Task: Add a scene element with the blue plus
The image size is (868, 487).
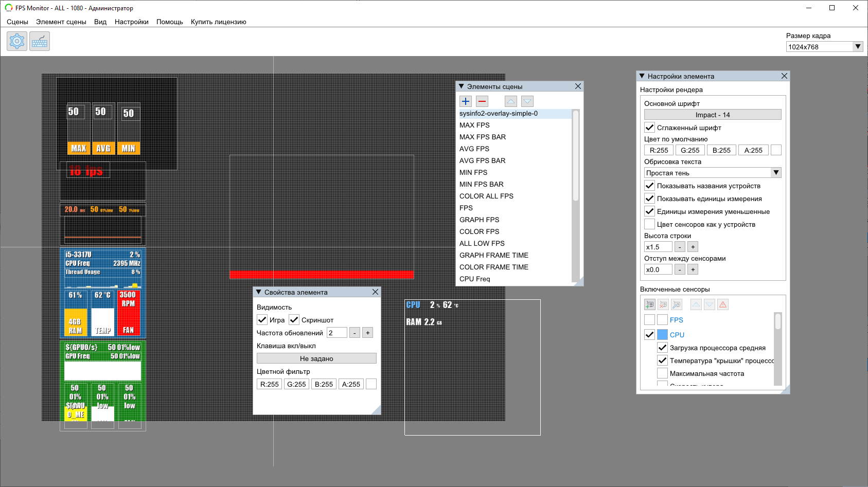Action: click(x=466, y=101)
